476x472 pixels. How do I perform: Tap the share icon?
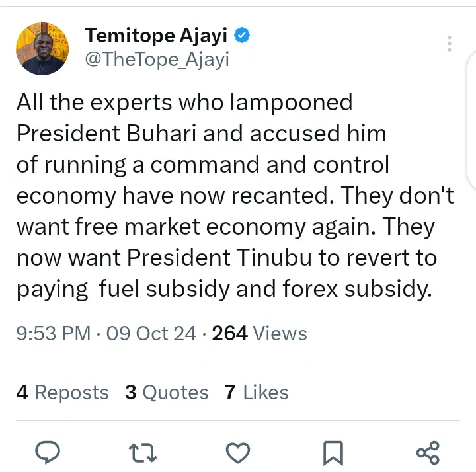[428, 452]
